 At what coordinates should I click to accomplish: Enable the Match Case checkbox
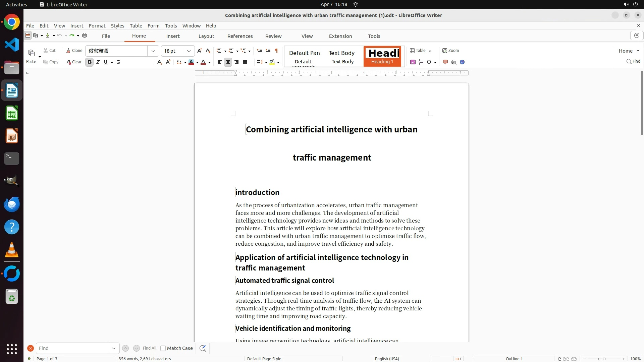163,348
